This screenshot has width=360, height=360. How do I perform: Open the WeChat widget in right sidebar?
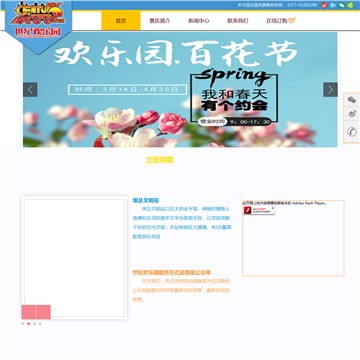coord(352,100)
